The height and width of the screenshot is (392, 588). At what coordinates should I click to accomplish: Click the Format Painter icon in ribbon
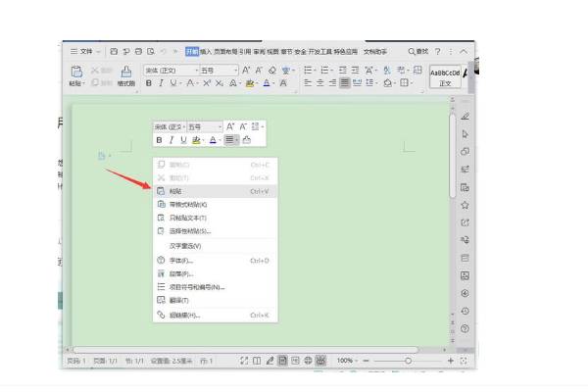tap(125, 73)
